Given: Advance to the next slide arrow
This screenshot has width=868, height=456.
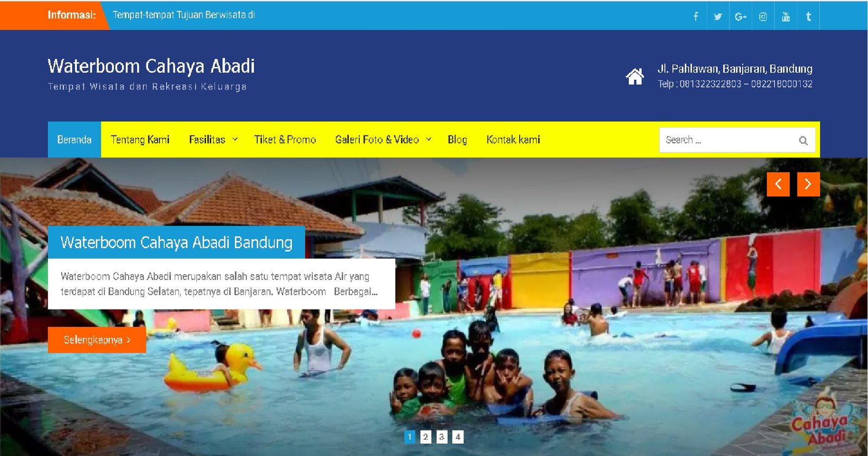Looking at the screenshot, I should (808, 184).
